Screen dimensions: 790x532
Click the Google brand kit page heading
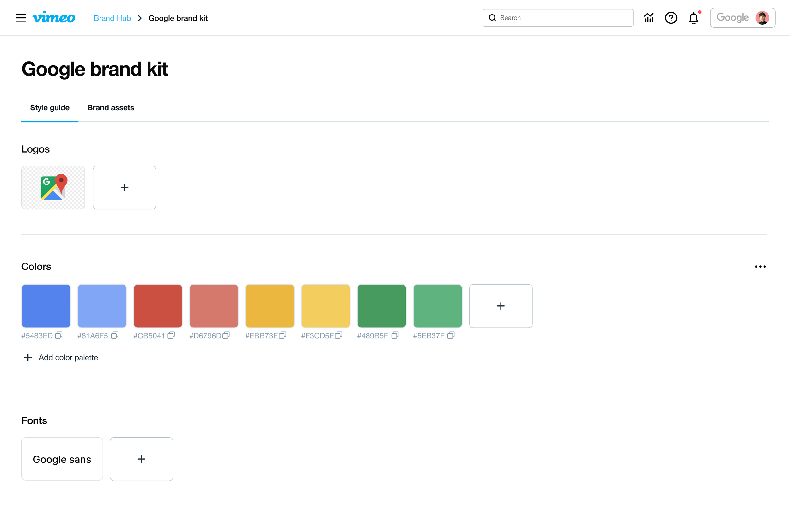95,69
